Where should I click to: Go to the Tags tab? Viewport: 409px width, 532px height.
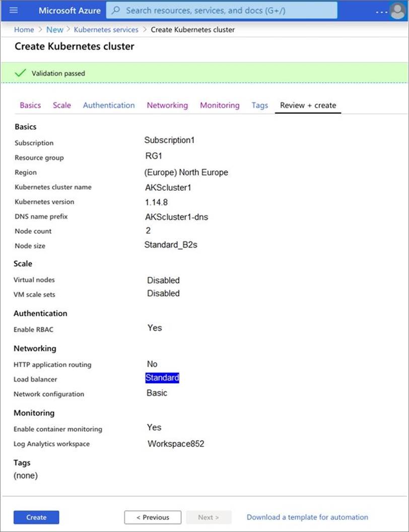260,105
